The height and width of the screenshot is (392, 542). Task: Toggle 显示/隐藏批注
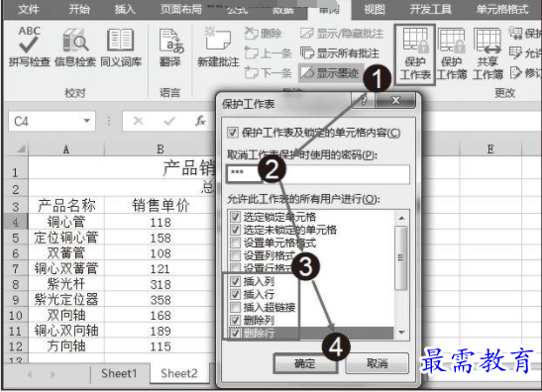342,34
